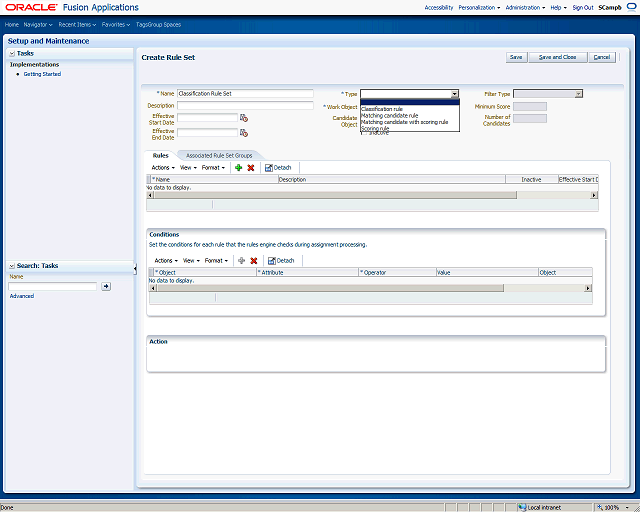Screen dimensions: 640x512
Task: Click the Effective Start Date field
Action: click(207, 118)
